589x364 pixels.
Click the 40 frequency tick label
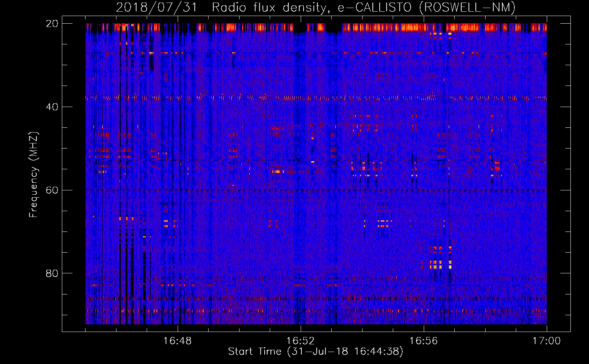click(x=52, y=107)
